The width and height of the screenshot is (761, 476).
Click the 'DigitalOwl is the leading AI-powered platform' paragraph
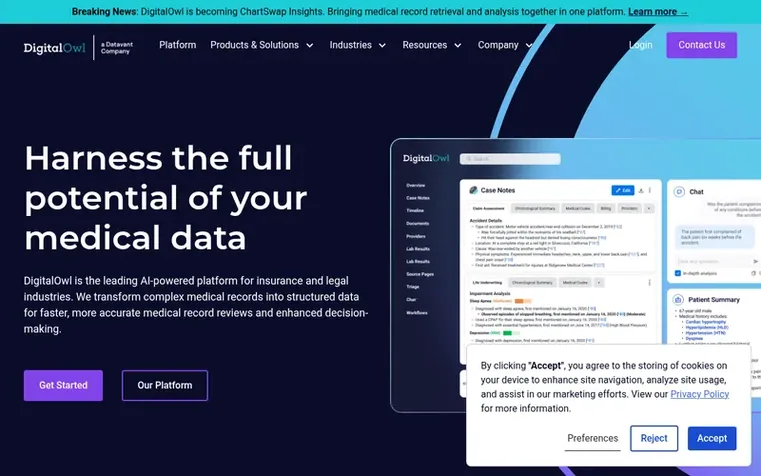click(196, 305)
